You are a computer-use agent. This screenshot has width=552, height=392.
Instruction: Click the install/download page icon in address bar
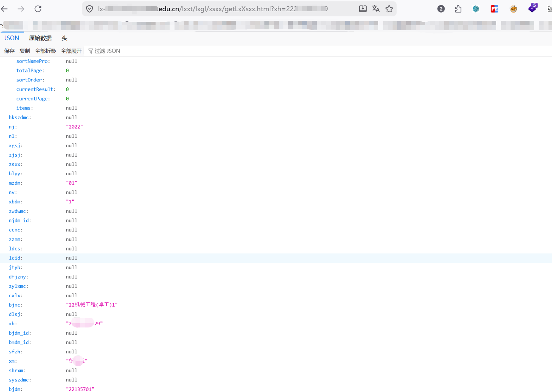coord(363,9)
